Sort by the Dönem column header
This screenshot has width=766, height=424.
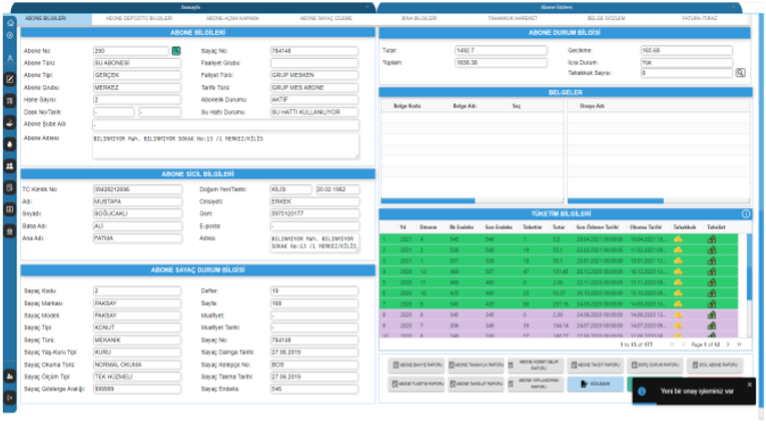[427, 227]
